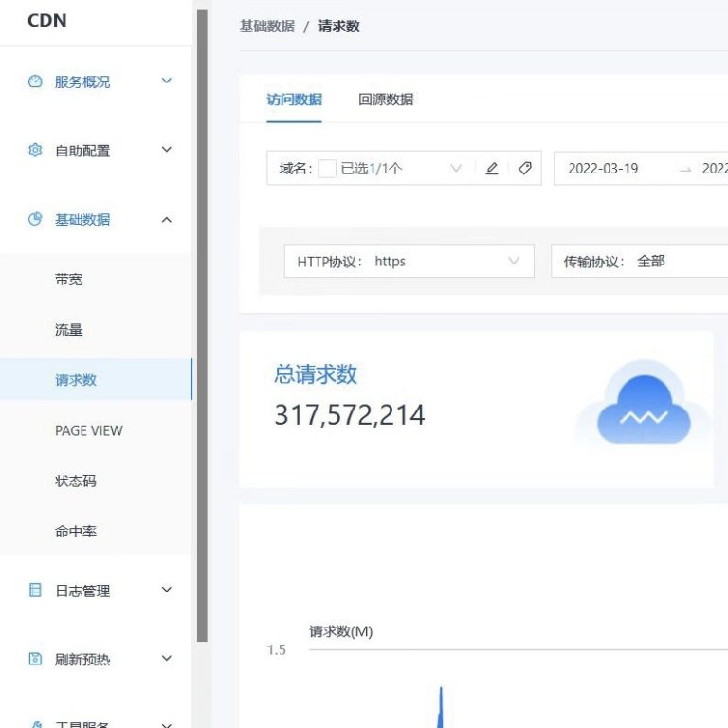The width and height of the screenshot is (728, 728).
Task: Select the 访问数据 tab
Action: pos(294,100)
